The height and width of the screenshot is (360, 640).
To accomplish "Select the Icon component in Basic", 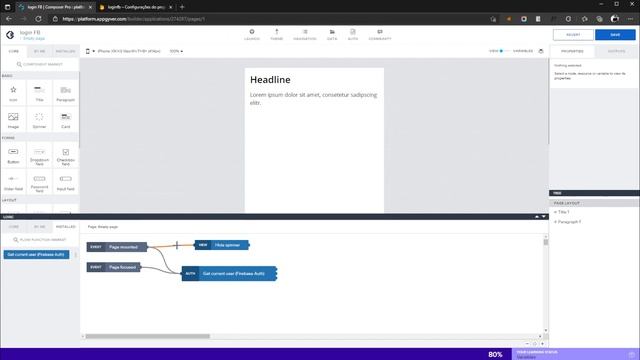I will tap(13, 93).
